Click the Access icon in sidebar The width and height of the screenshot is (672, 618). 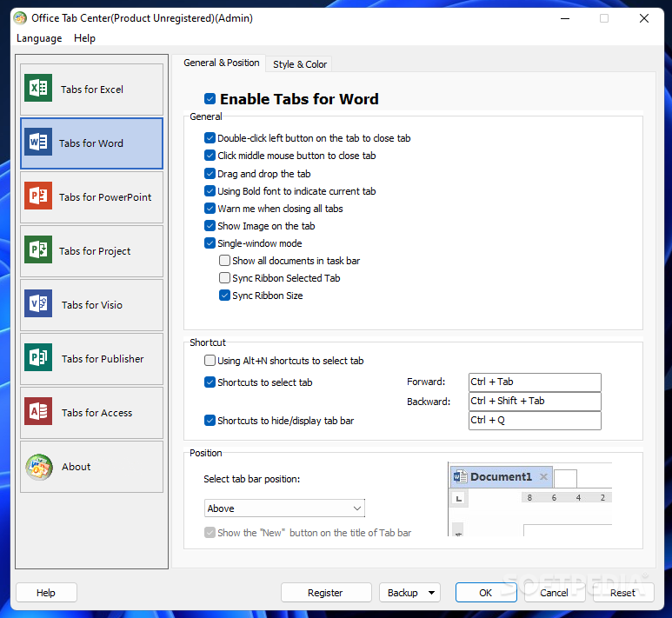pyautogui.click(x=38, y=411)
